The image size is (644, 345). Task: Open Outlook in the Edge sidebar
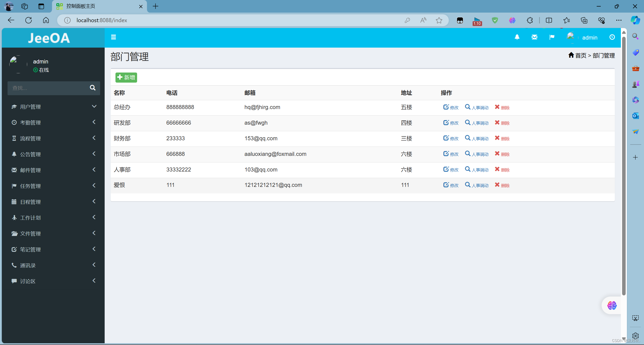[635, 116]
